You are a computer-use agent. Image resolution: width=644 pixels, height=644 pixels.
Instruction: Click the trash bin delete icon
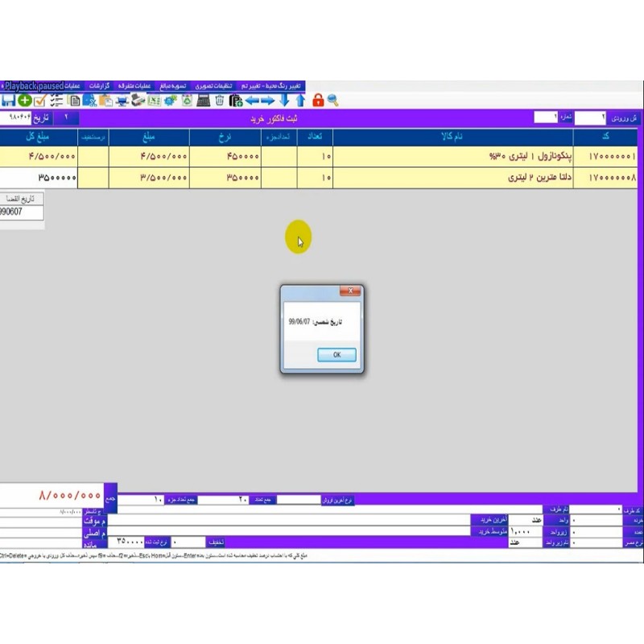[x=220, y=101]
